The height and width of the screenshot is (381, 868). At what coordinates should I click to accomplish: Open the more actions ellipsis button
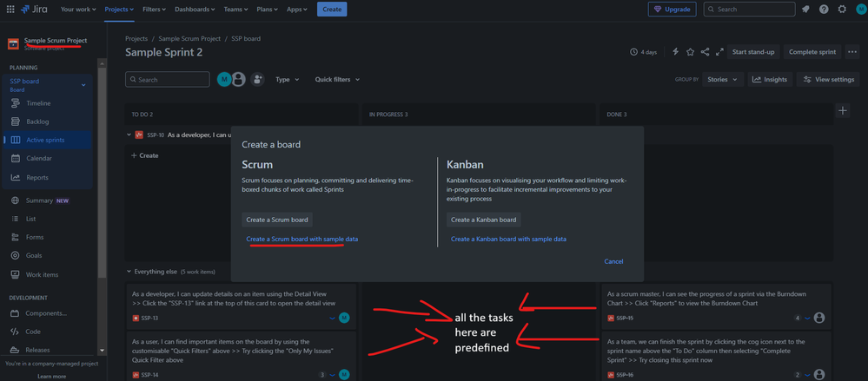tap(852, 51)
